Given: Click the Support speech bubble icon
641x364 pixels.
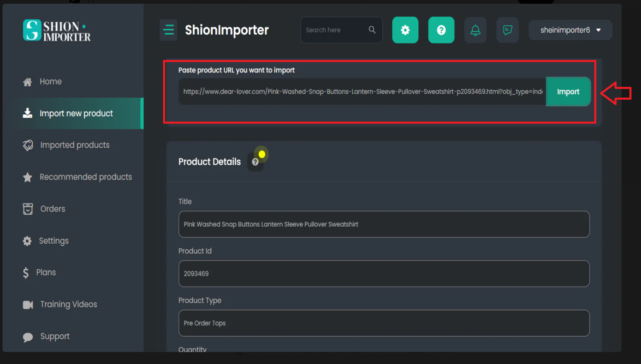Looking at the screenshot, I should 28,337.
